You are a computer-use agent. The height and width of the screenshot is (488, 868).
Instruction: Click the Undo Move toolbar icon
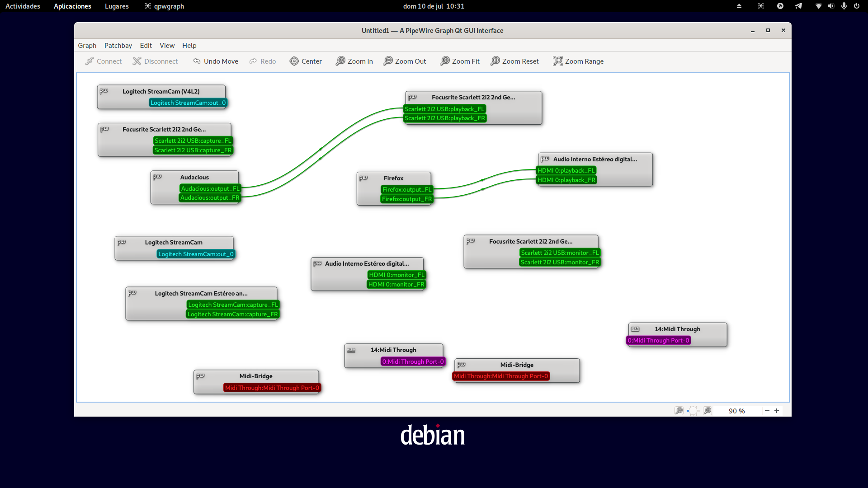point(197,61)
